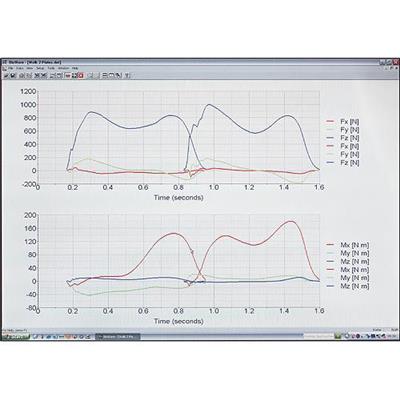The width and height of the screenshot is (400, 400).
Task: Click the last icon in the toolbar
Action: [x=126, y=76]
